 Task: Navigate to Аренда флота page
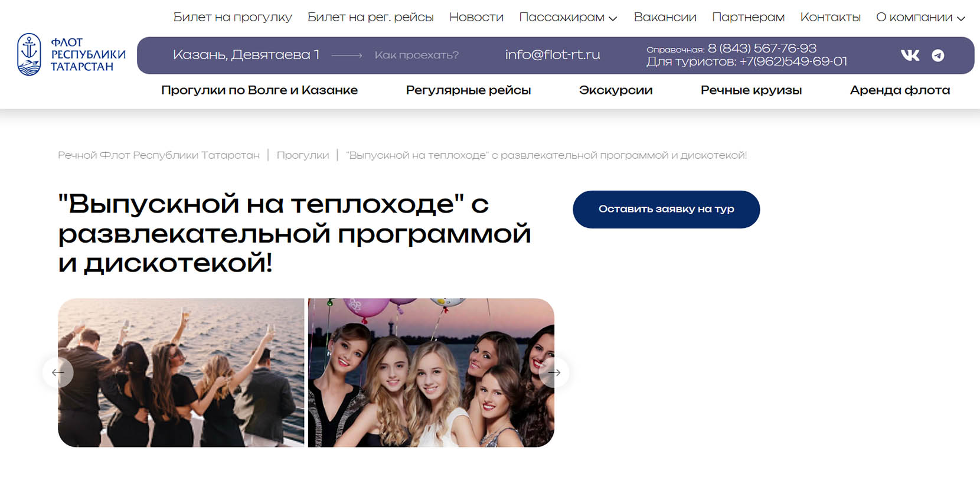(900, 90)
